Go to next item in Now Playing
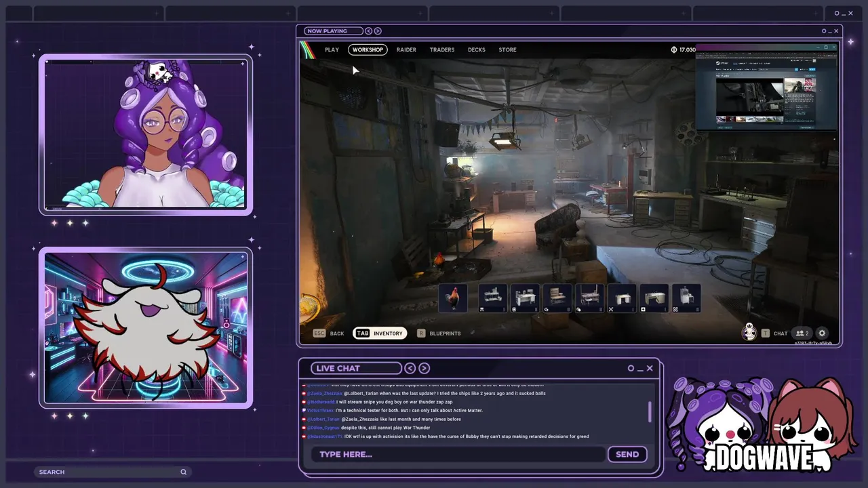The height and width of the screenshot is (488, 868). [x=378, y=31]
